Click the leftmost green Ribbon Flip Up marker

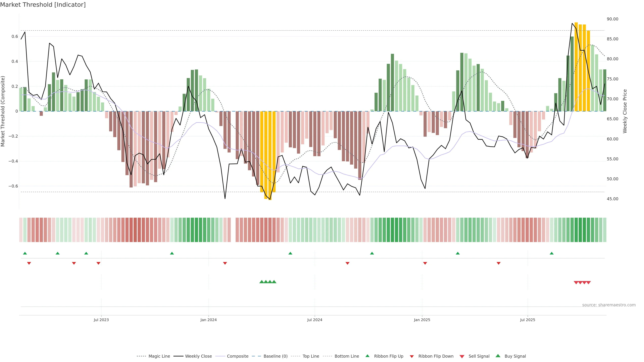[x=25, y=253]
